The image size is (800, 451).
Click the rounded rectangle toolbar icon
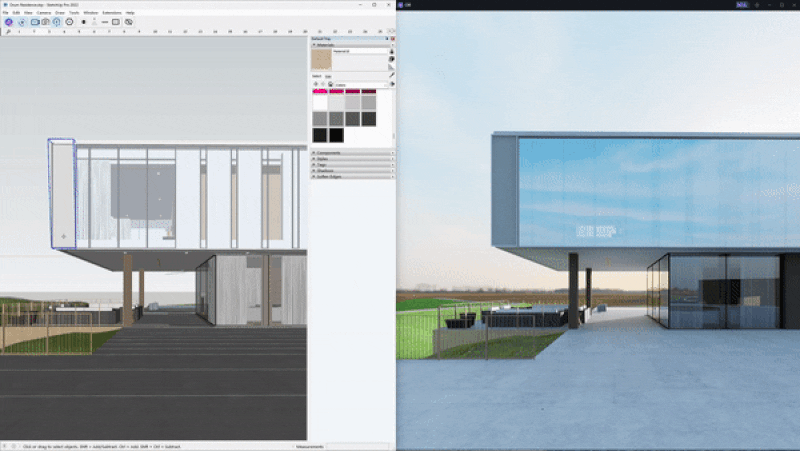pyautogui.click(x=116, y=22)
